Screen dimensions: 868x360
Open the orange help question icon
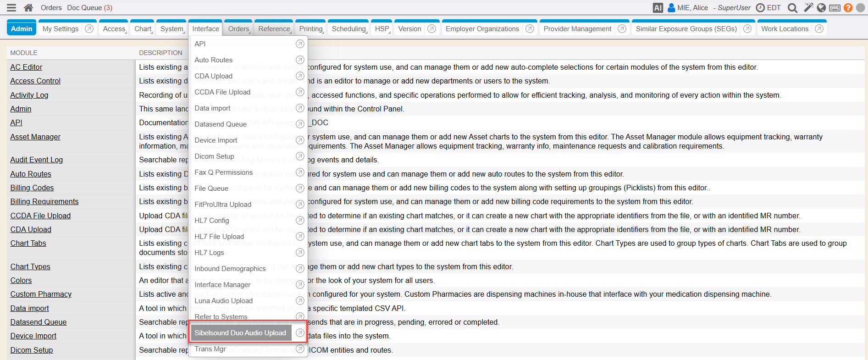848,8
